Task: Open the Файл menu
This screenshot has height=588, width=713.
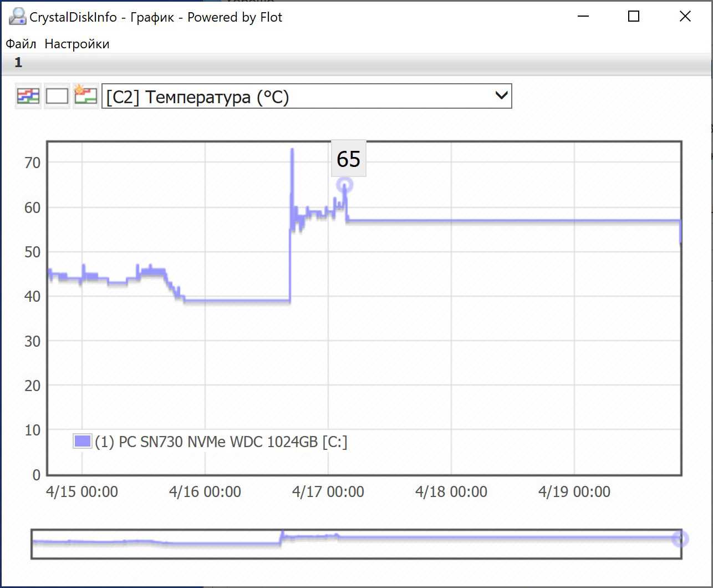Action: coord(21,44)
